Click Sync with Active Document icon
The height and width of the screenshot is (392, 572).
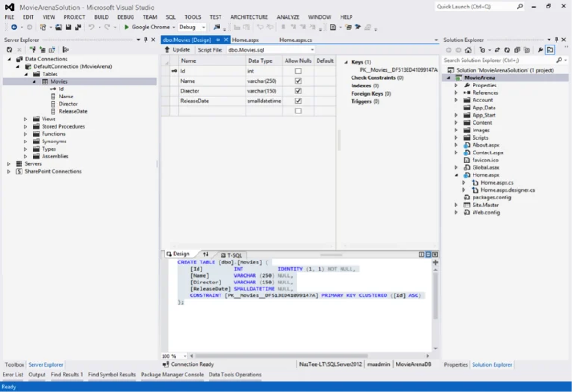coord(497,50)
